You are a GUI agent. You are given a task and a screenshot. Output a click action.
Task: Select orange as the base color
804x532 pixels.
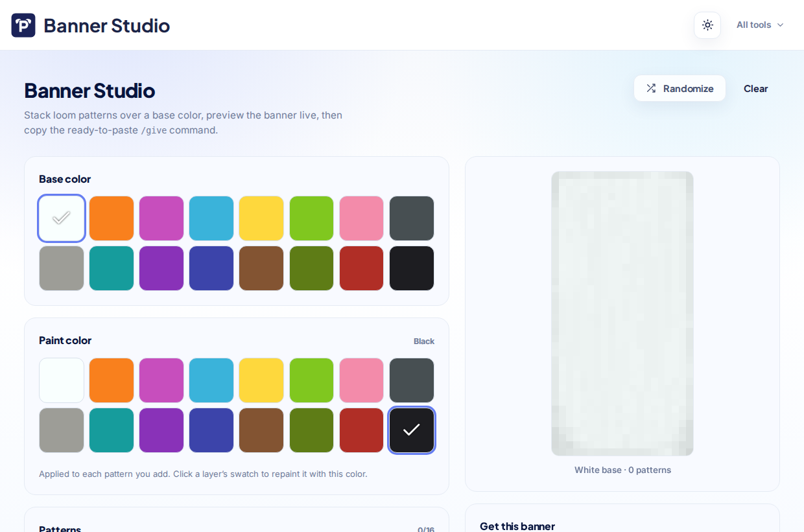pyautogui.click(x=112, y=218)
